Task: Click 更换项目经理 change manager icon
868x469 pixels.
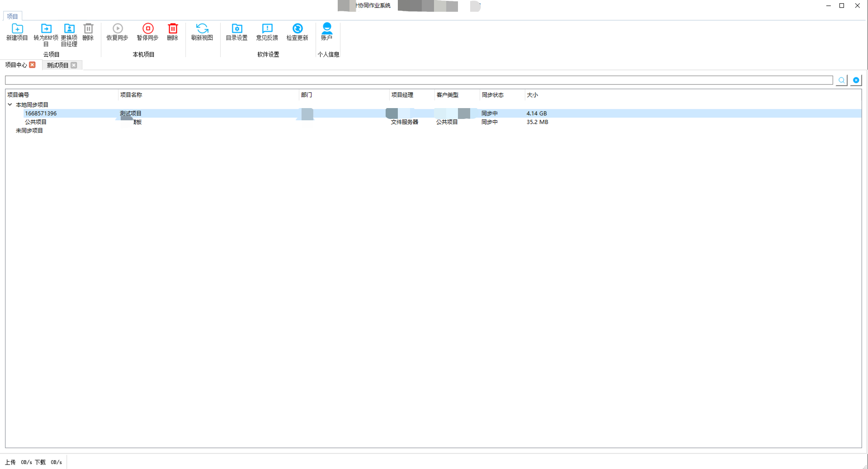Action: (69, 28)
